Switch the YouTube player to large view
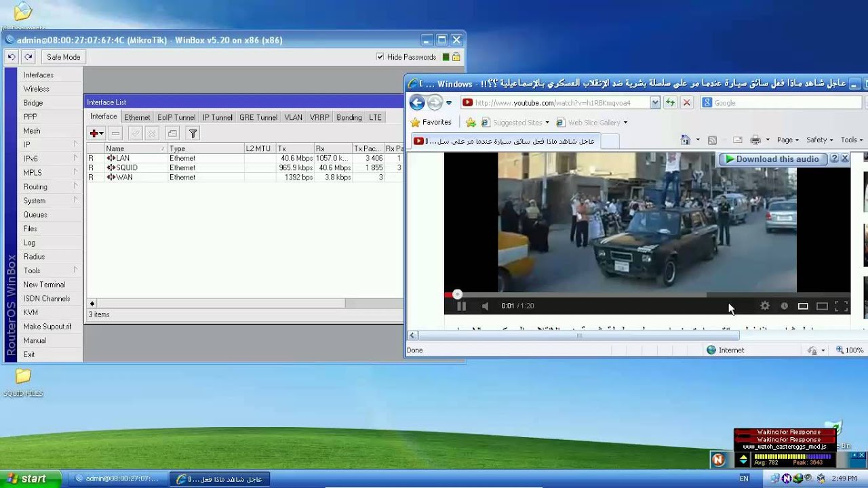 [x=822, y=306]
